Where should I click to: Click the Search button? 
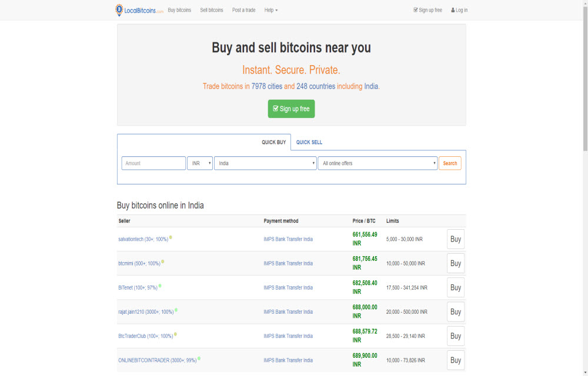(450, 163)
